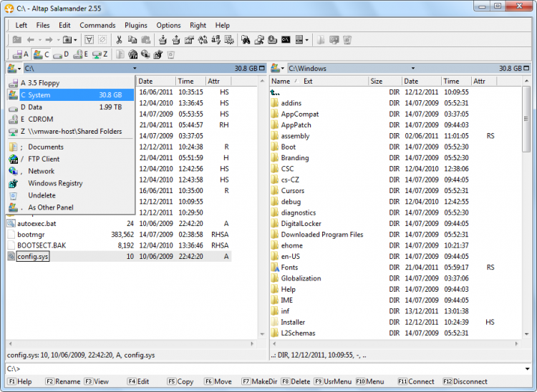537x392 pixels.
Task: Click the Copy to clipboard toolbar icon
Action: (x=132, y=40)
